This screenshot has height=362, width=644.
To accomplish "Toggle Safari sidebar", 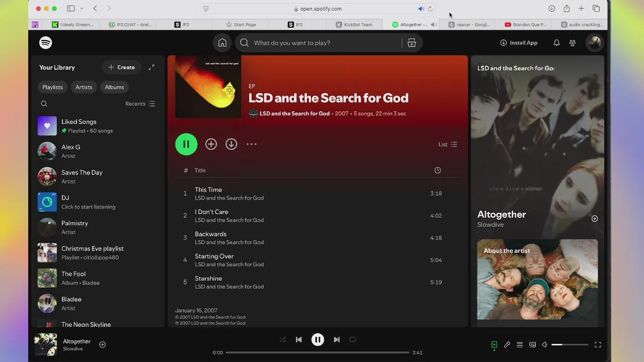I will coord(71,9).
